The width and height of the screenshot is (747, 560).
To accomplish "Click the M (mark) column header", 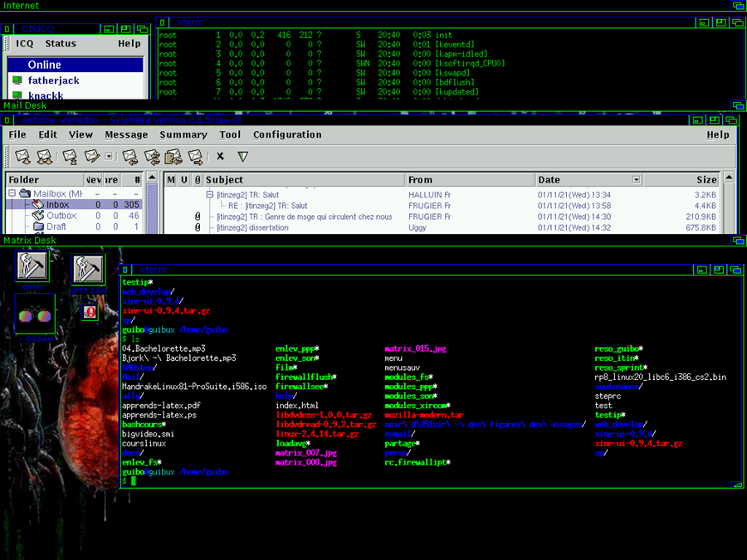I will point(171,179).
